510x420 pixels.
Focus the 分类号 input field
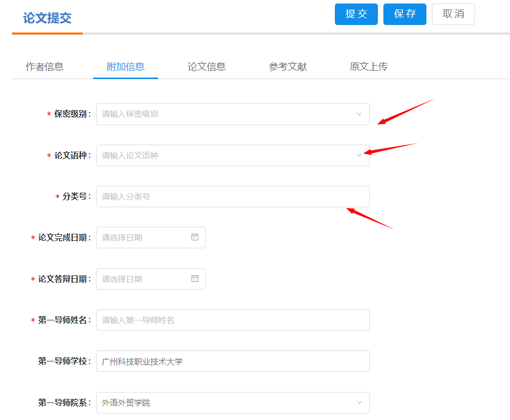(x=233, y=197)
